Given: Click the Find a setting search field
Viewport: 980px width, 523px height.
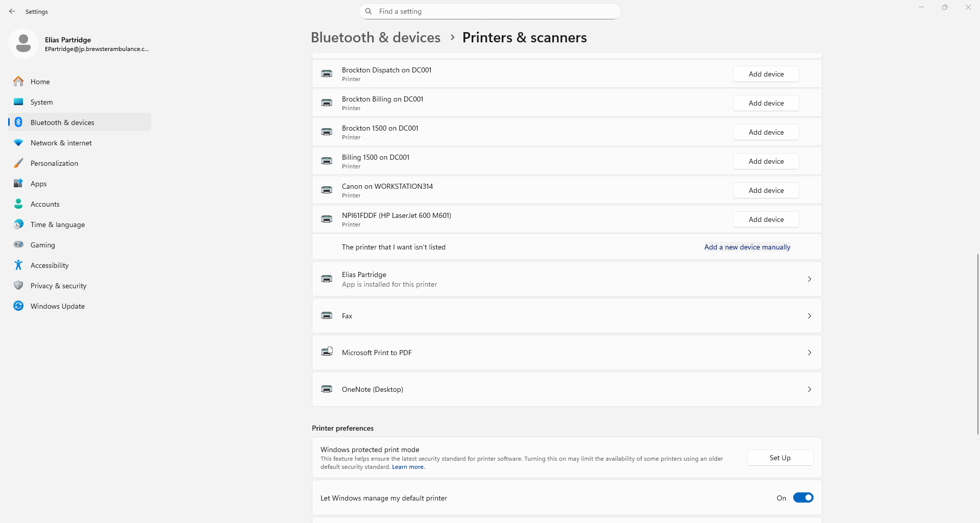Looking at the screenshot, I should point(490,11).
